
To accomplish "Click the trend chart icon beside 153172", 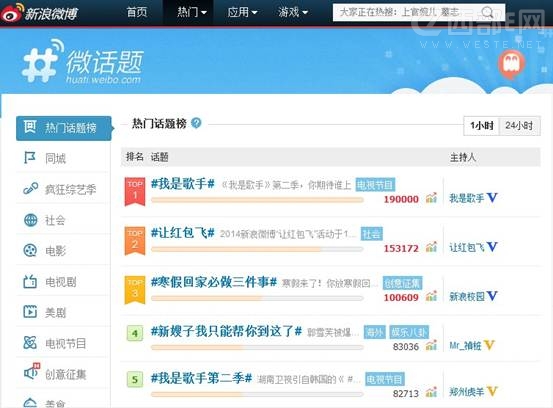I will point(431,247).
